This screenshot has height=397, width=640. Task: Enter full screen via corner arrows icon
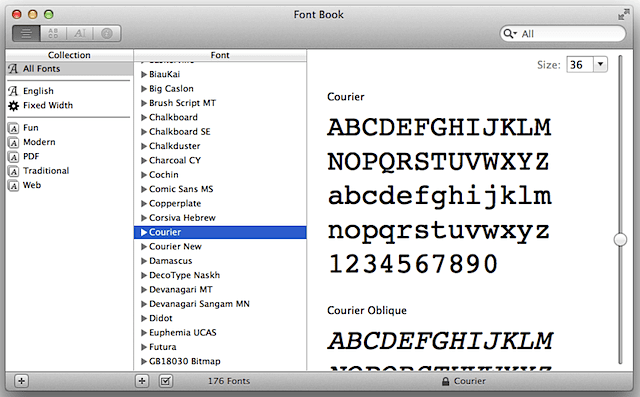click(x=623, y=15)
